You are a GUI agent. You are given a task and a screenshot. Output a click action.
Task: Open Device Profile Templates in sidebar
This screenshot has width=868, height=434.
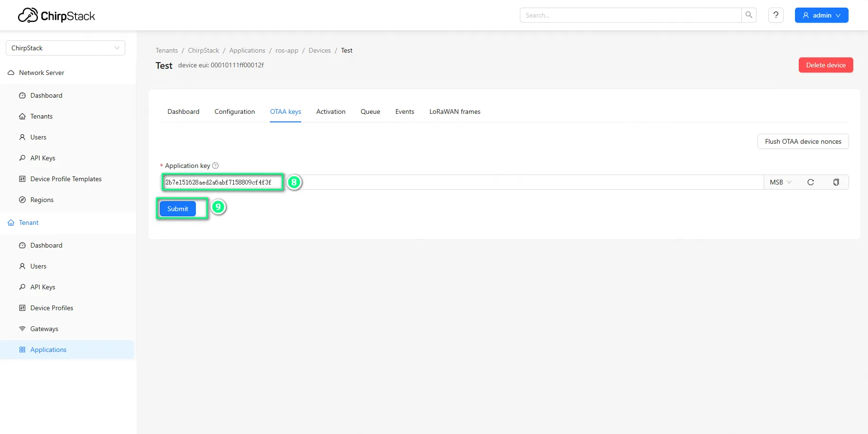[x=66, y=179]
